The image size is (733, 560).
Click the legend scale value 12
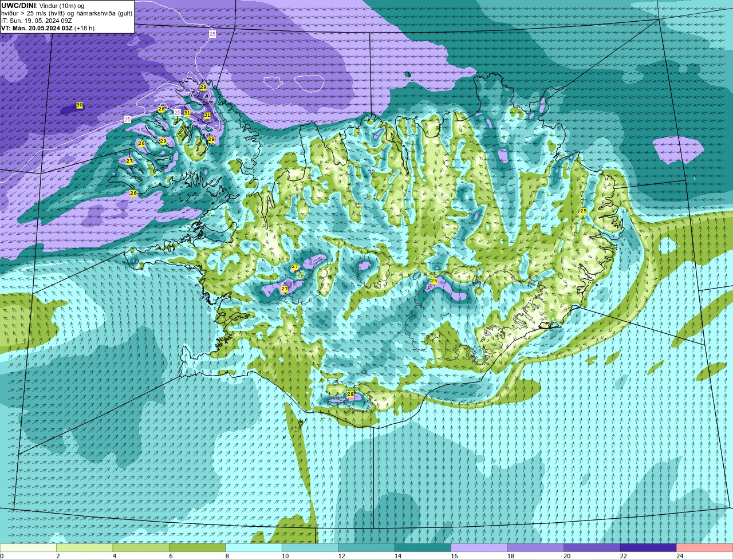(x=341, y=556)
